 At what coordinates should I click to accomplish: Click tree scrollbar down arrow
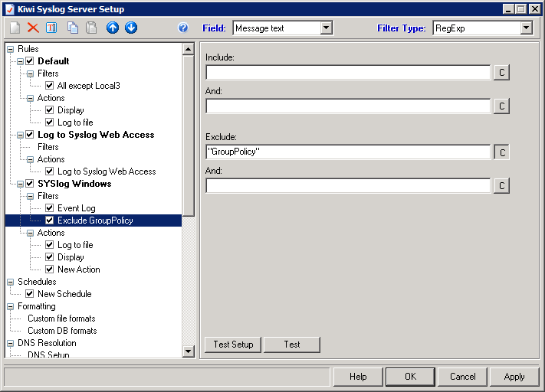click(x=188, y=351)
